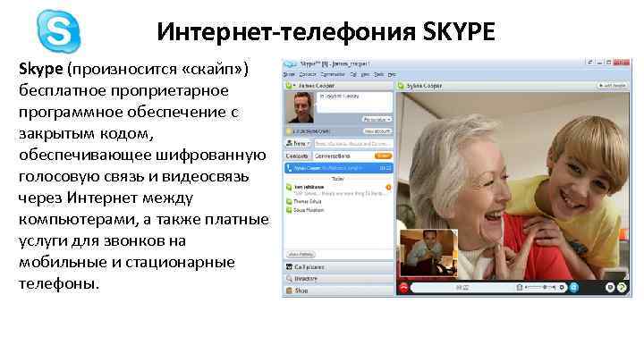Select the highlighted Sylvia Cooper active call row
Image resolution: width=644 pixels, height=362 pixels.
point(338,168)
